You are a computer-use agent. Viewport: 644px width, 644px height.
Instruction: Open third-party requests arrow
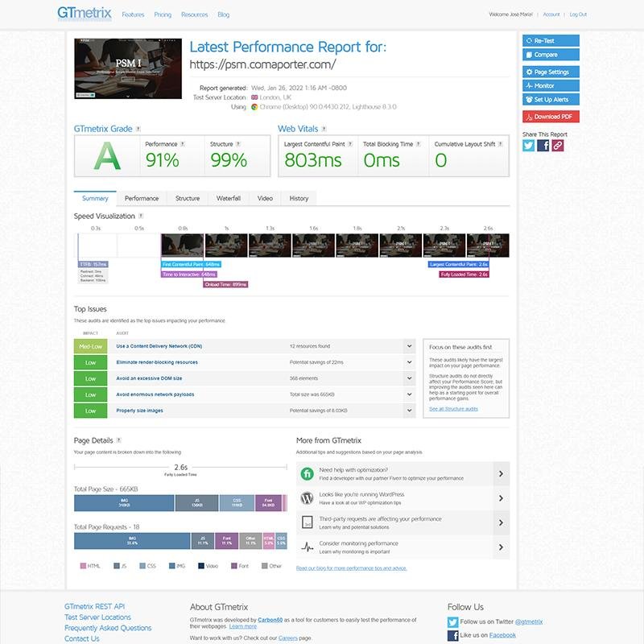[501, 522]
